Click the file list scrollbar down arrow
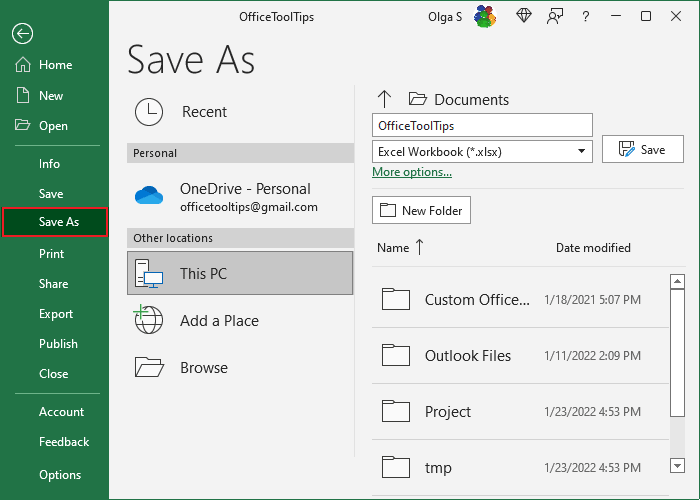The width and height of the screenshot is (700, 500). coord(677,466)
